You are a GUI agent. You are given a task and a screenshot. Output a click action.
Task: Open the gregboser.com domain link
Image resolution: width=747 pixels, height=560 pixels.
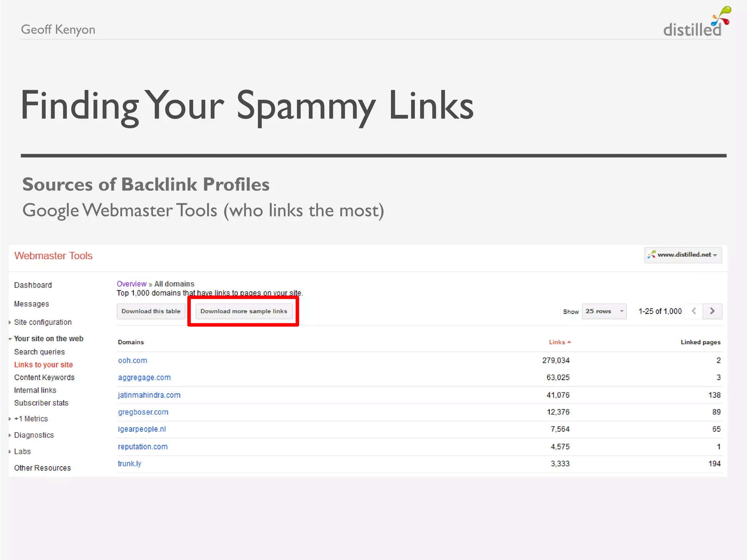click(143, 412)
